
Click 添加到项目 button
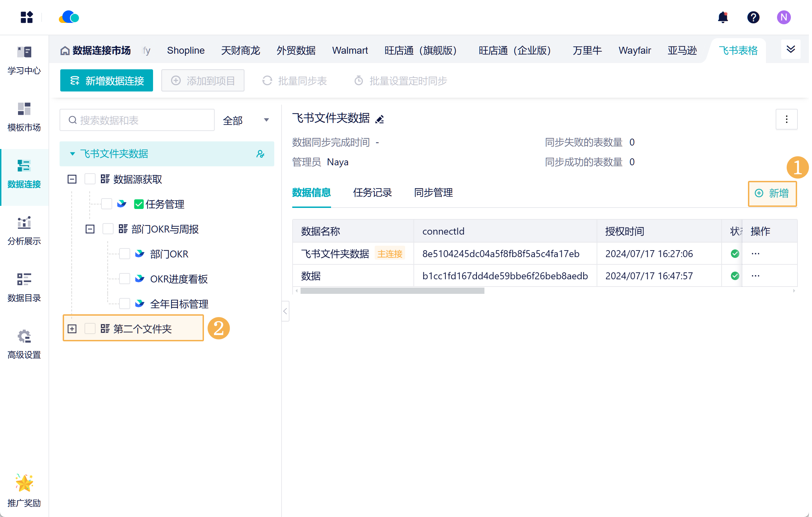[x=203, y=80]
